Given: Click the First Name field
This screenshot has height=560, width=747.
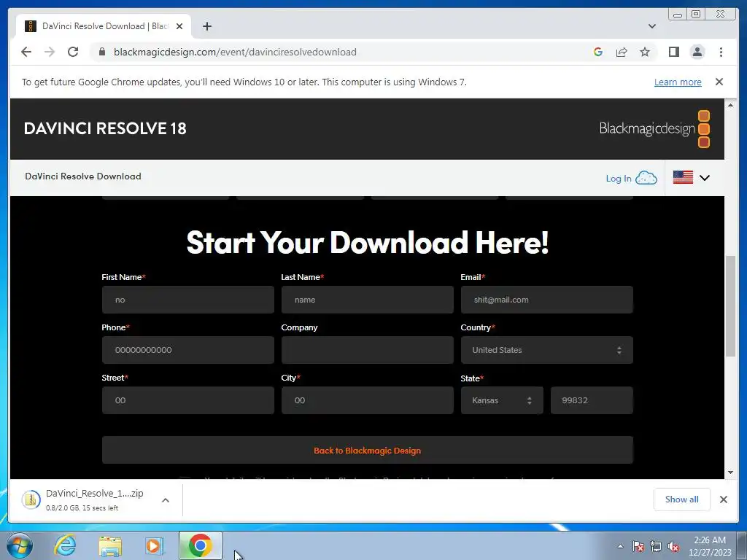Looking at the screenshot, I should tap(187, 300).
